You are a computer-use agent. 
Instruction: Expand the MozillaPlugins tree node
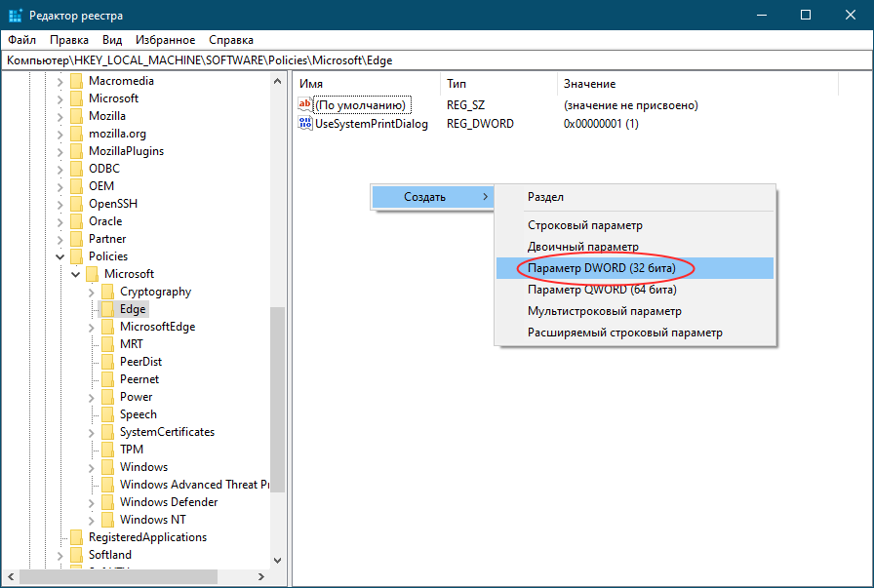[x=60, y=151]
